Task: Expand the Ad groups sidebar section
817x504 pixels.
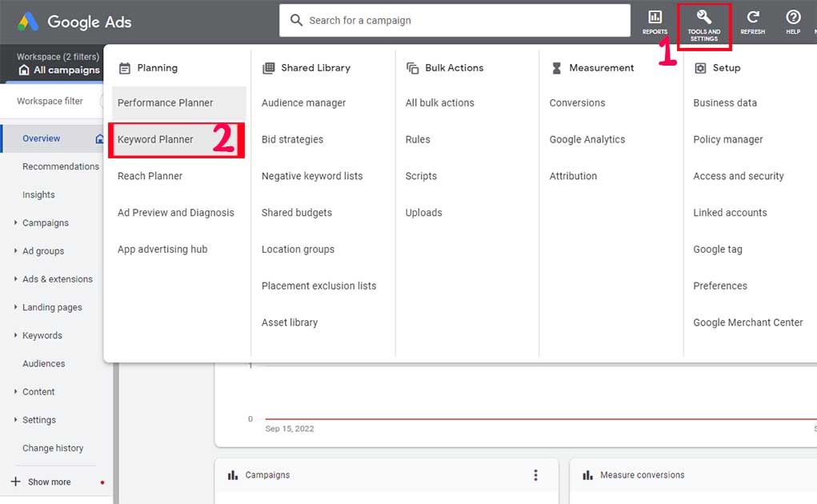Action: click(16, 250)
